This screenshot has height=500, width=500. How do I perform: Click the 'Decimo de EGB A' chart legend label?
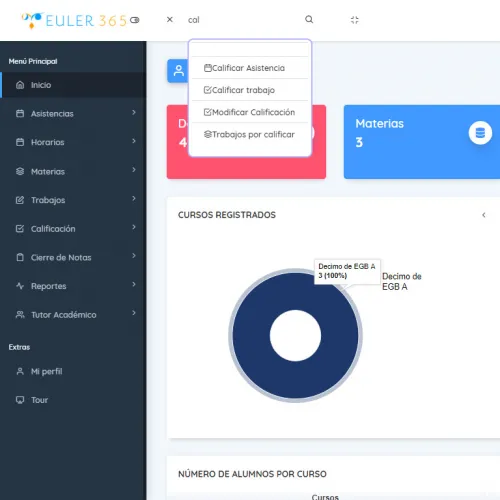point(402,281)
